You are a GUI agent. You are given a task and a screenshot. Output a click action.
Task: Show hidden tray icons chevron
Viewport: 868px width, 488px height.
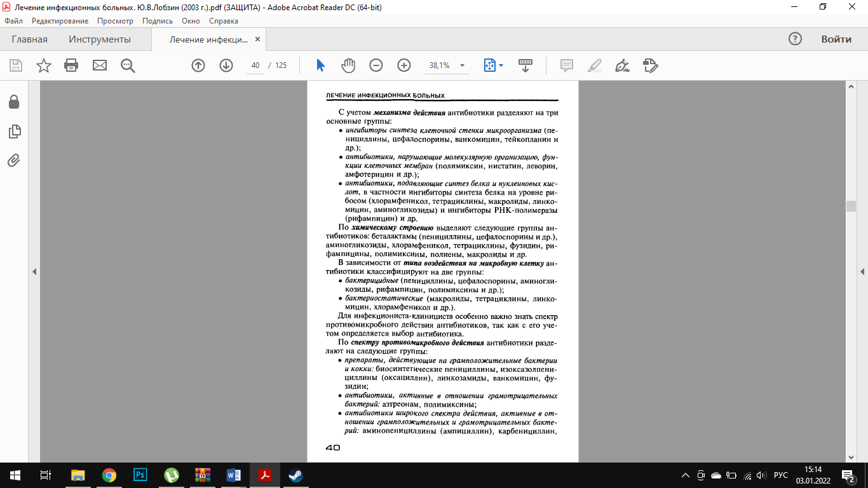(x=685, y=475)
